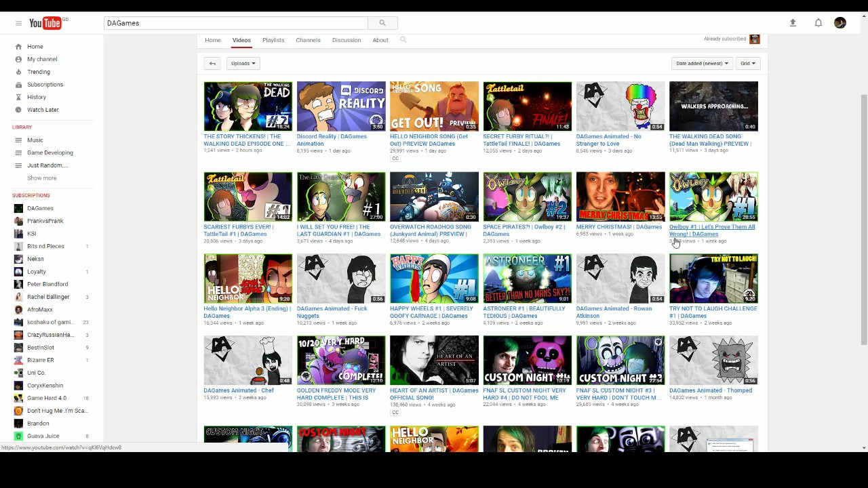Switch to the Playlists tab
The width and height of the screenshot is (868, 488).
tap(273, 40)
